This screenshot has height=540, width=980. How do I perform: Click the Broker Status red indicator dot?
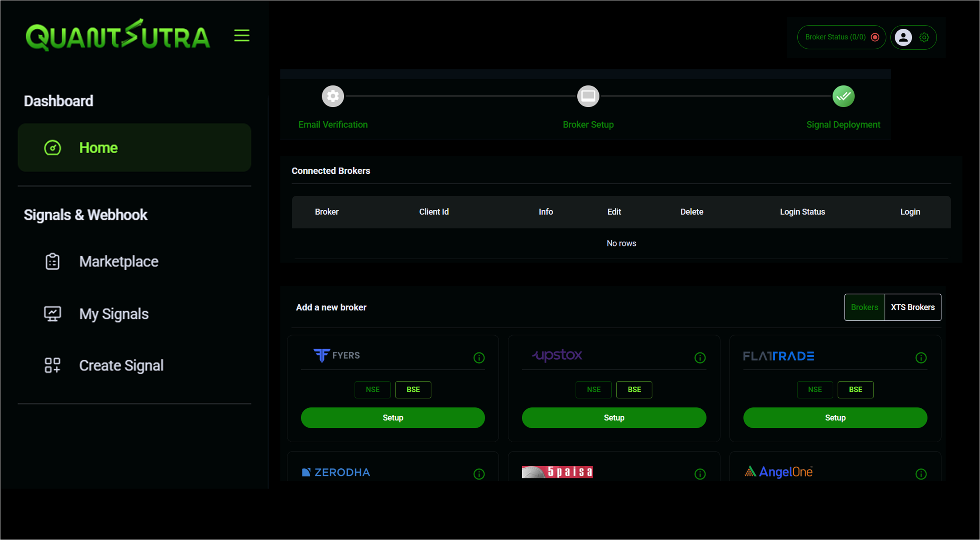875,37
